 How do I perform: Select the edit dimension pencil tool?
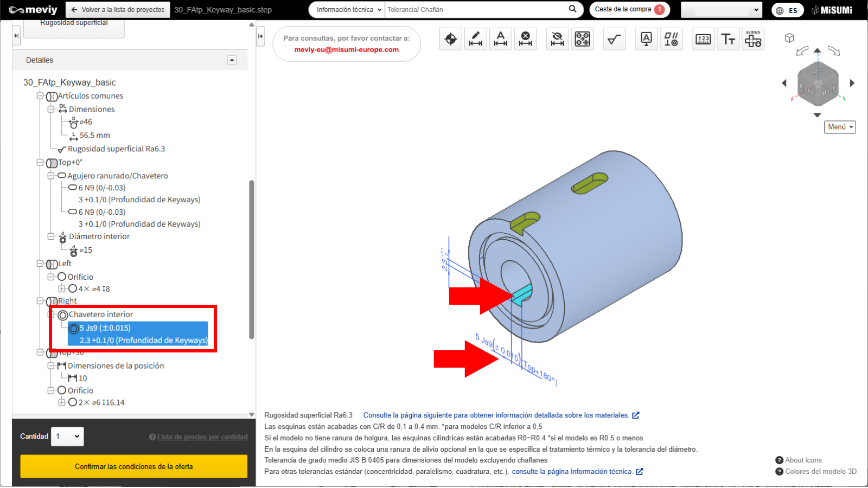[476, 39]
